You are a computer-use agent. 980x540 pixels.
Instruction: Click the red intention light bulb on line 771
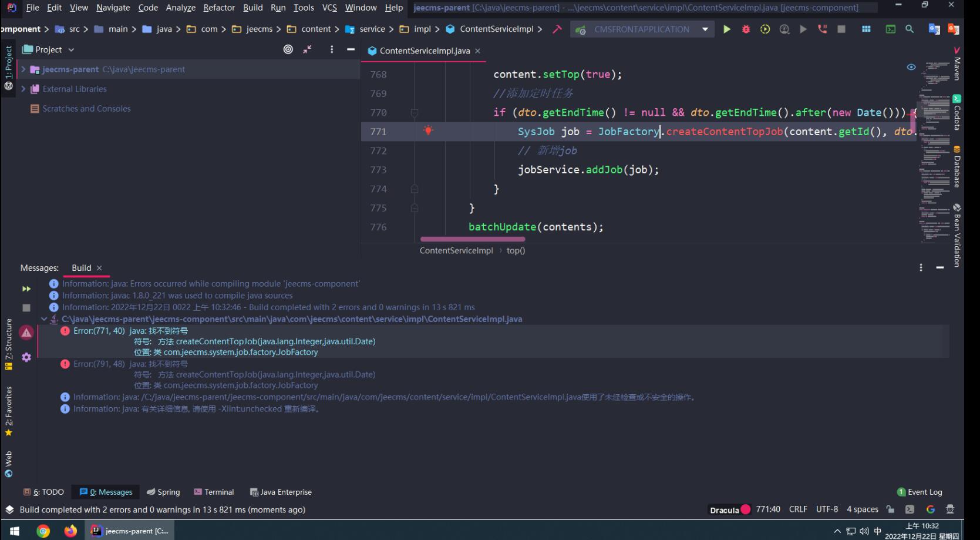(x=428, y=130)
